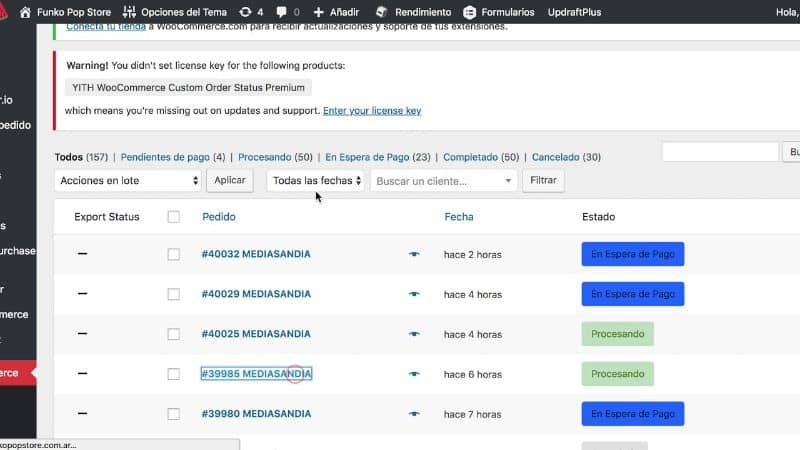This screenshot has width=800, height=450.
Task: Click the Formularios round icon
Action: click(470, 12)
